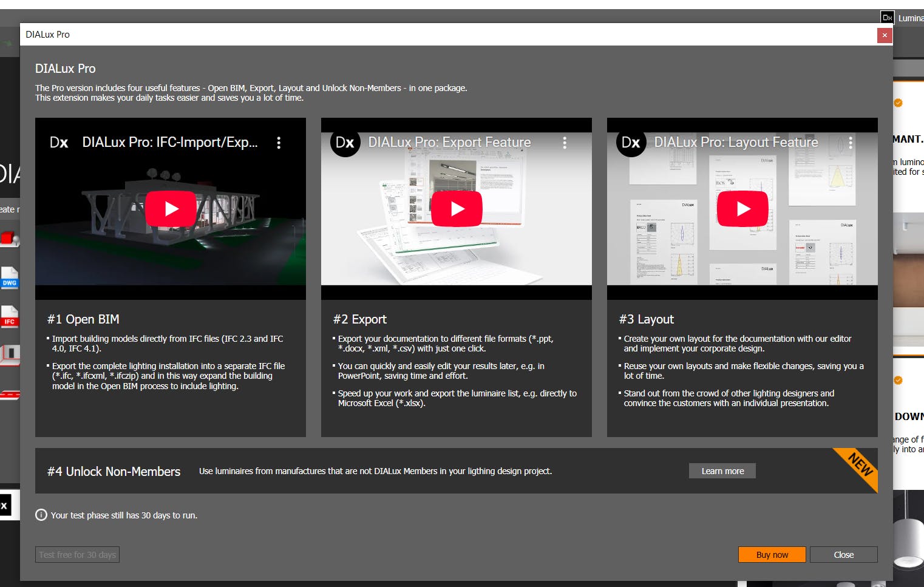Open the 'DIALux Pro: Layout Feature' video title
This screenshot has height=587, width=924.
[x=736, y=143]
